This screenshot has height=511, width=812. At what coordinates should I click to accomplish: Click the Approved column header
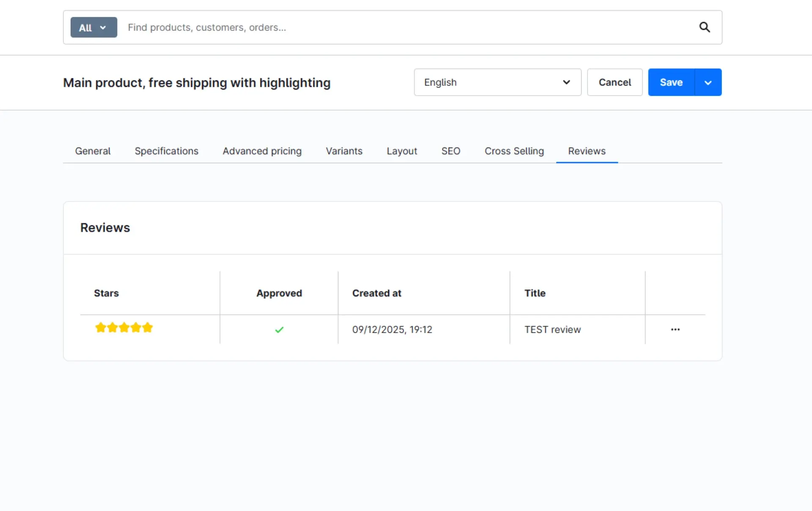[x=279, y=293]
